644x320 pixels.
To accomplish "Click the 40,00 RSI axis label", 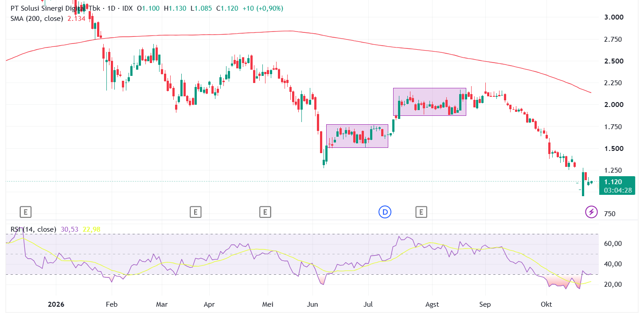I will [614, 264].
